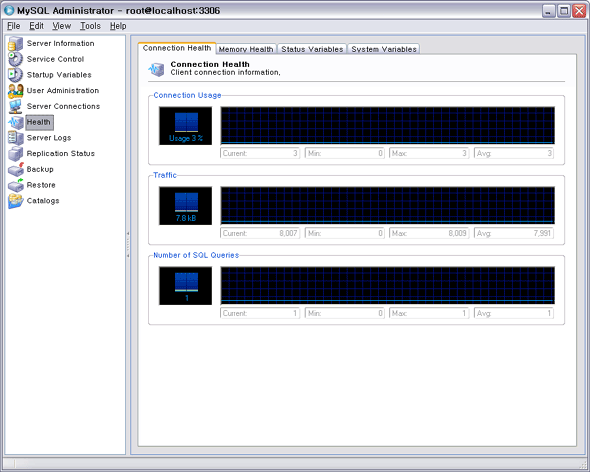590x472 pixels.
Task: Click the Replication Status icon
Action: click(15, 154)
